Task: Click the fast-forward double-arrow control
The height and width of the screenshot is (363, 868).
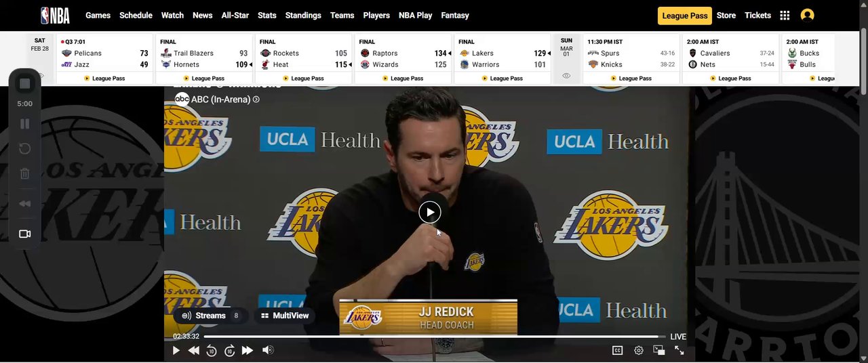Action: pyautogui.click(x=248, y=350)
